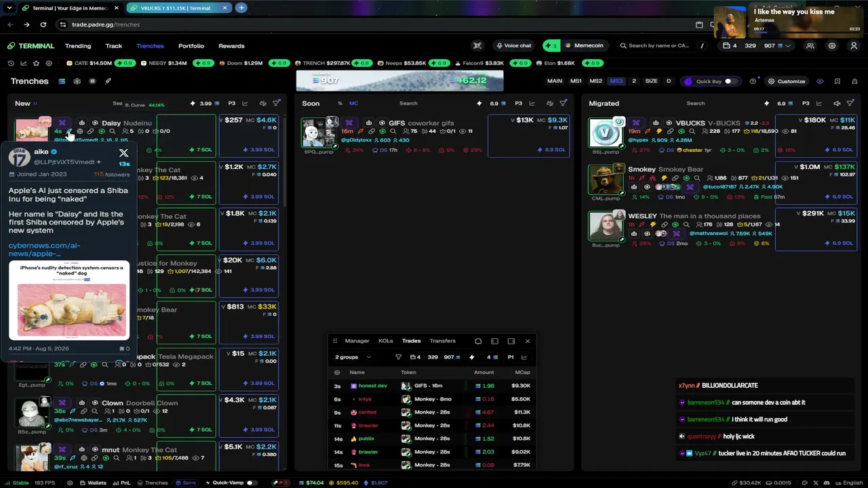Open the Customize button
The image size is (868, 488).
[787, 81]
